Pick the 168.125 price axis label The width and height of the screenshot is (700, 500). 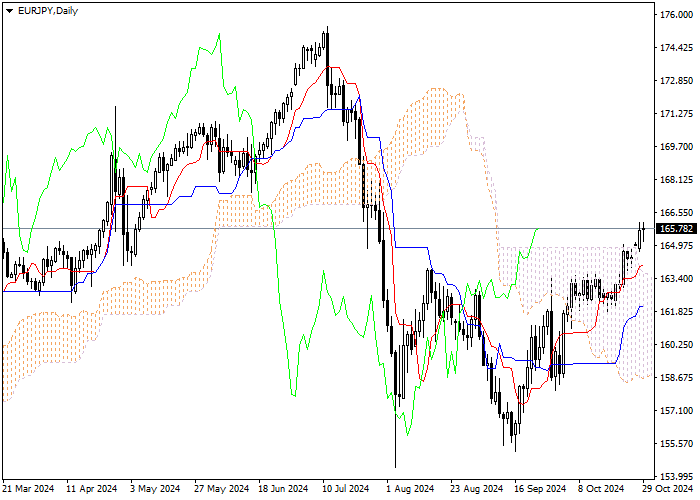click(x=676, y=180)
